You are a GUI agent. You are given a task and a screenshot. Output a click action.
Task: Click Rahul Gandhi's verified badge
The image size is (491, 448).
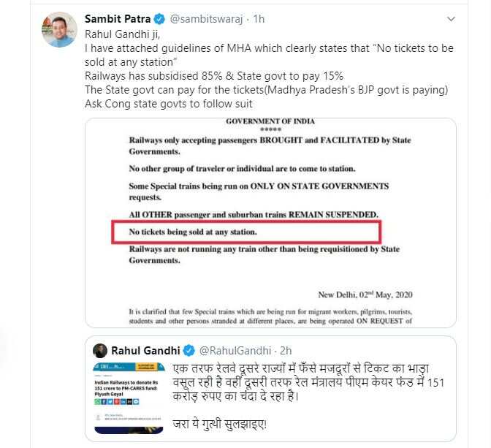pyautogui.click(x=189, y=351)
